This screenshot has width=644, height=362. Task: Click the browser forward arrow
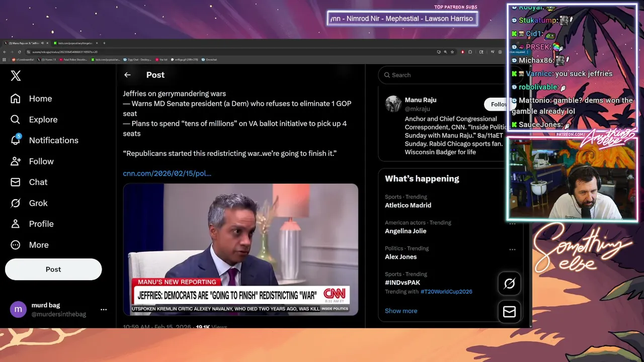(12, 52)
